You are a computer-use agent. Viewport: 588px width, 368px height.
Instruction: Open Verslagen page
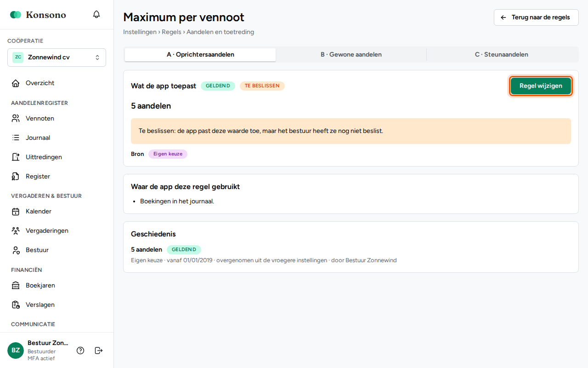[x=57, y=305]
